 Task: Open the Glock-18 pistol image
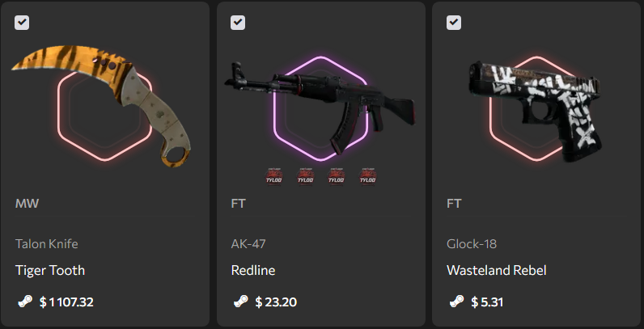[x=535, y=111]
